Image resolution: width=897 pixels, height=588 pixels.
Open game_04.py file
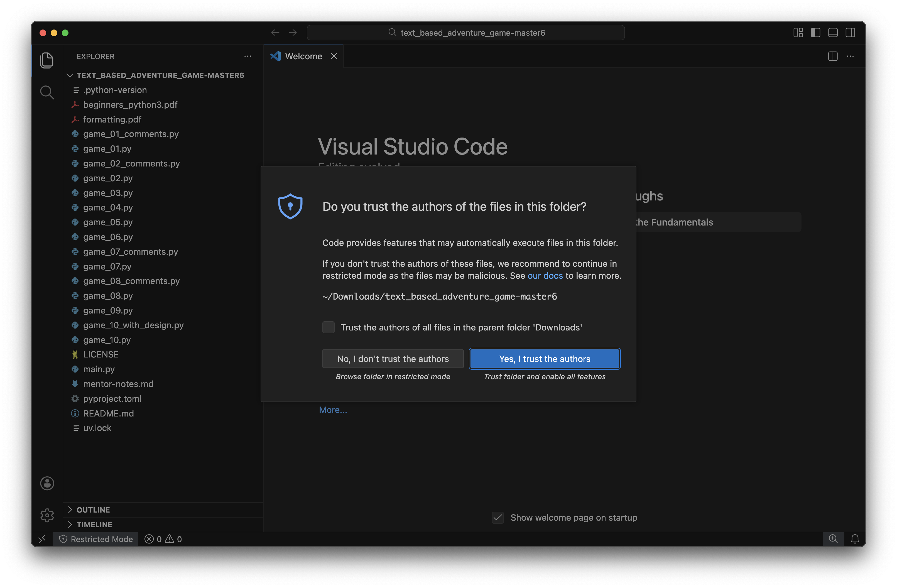163,208
